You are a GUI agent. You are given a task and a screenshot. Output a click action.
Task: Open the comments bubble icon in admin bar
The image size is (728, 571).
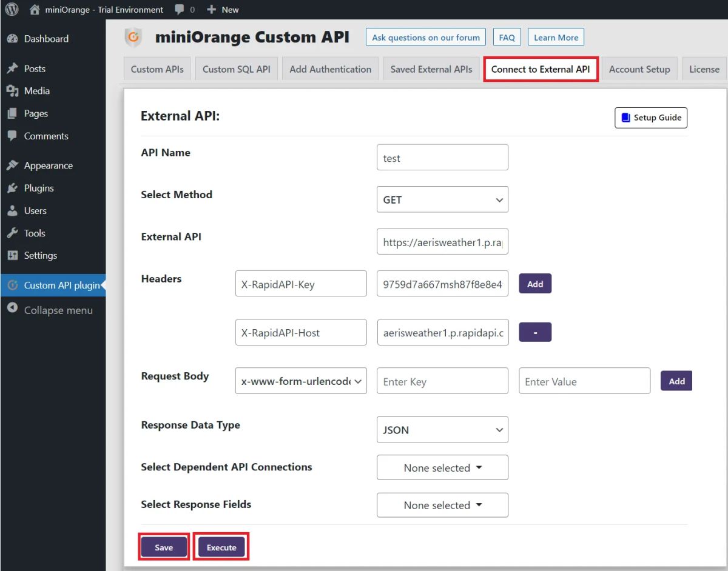coord(180,10)
